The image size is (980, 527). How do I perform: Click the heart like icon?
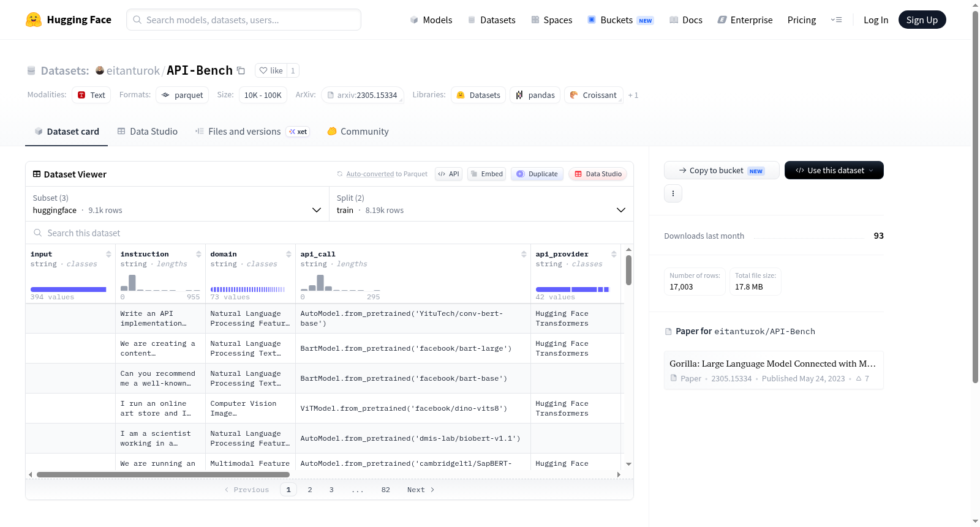(x=263, y=70)
